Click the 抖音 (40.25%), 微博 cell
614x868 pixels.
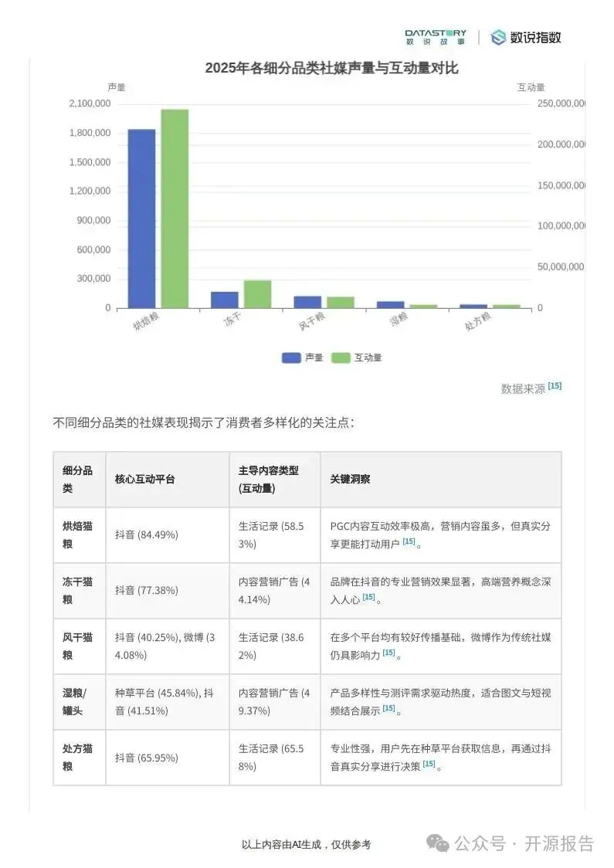(167, 646)
